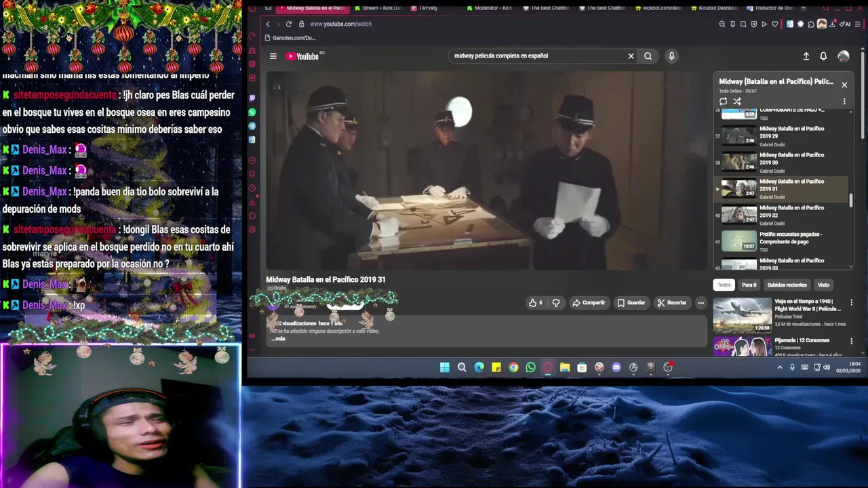
Task: Click the taskbar volume speaker icon
Action: click(x=827, y=367)
